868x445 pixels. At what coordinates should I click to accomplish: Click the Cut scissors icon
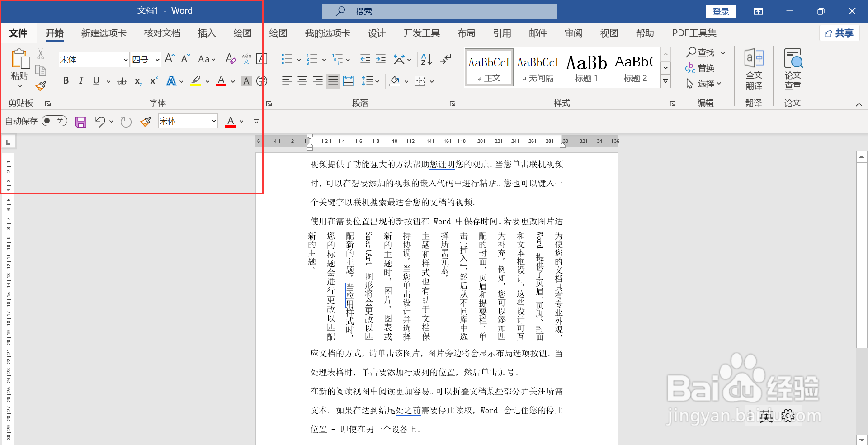coord(41,54)
